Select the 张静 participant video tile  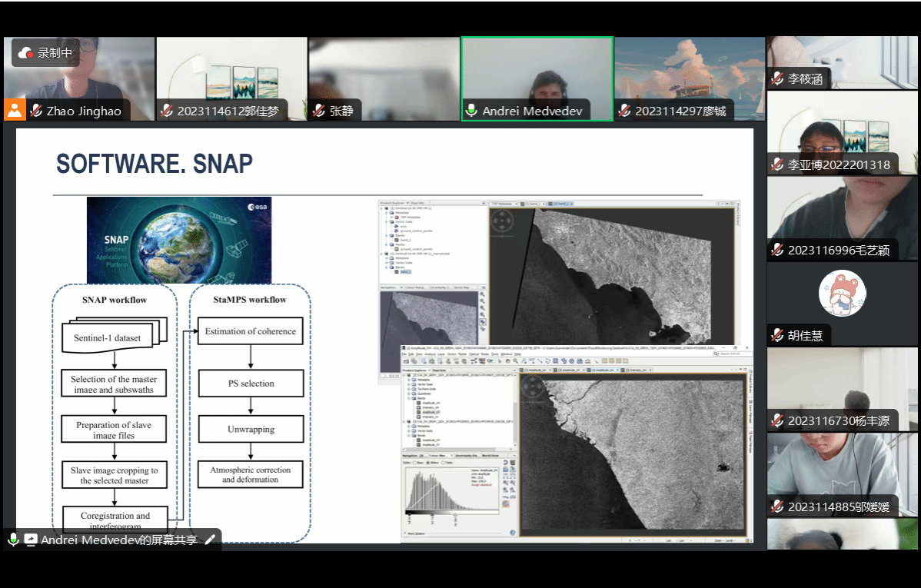click(384, 73)
